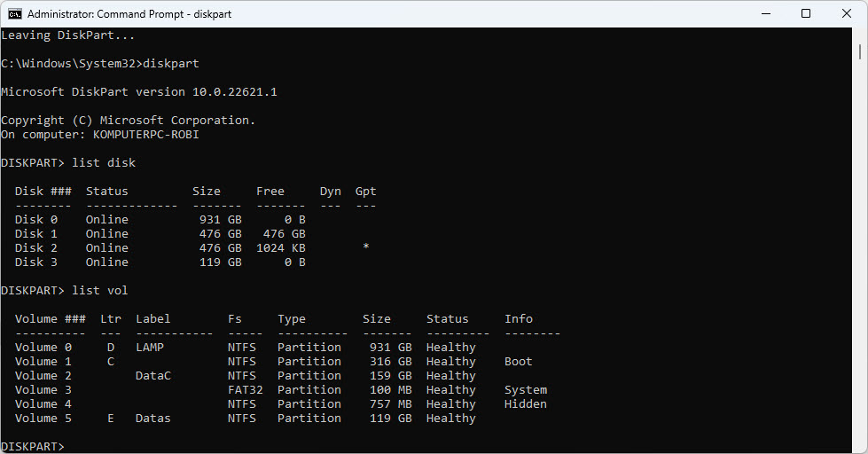Screen dimensions: 868x454
Task: Click the Disk 0 row label
Action: click(36, 219)
